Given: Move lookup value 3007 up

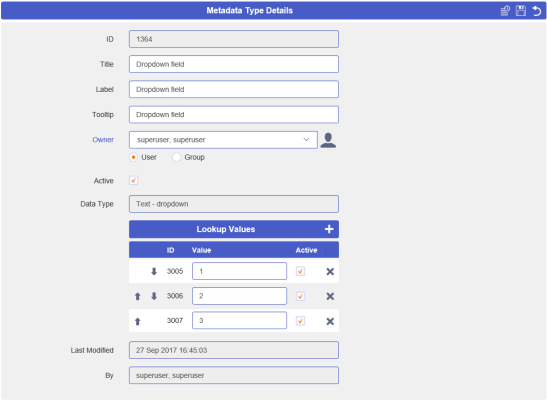Looking at the screenshot, I should pyautogui.click(x=137, y=321).
